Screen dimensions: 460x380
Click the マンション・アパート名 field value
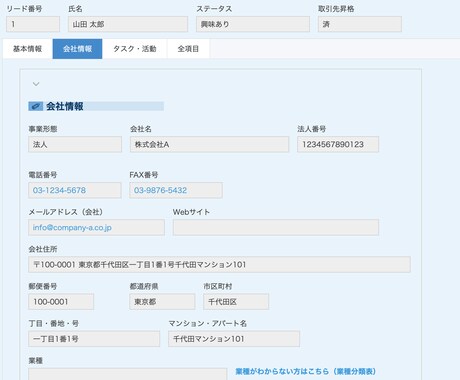(234, 339)
